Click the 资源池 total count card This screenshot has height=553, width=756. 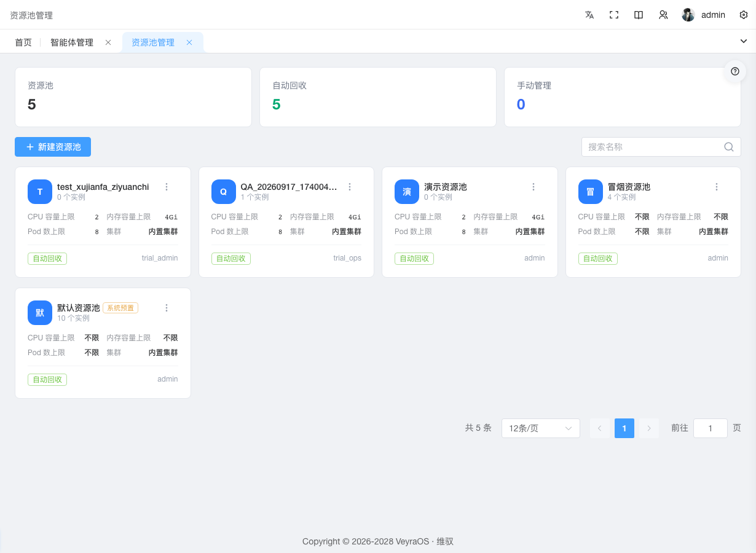(x=133, y=97)
